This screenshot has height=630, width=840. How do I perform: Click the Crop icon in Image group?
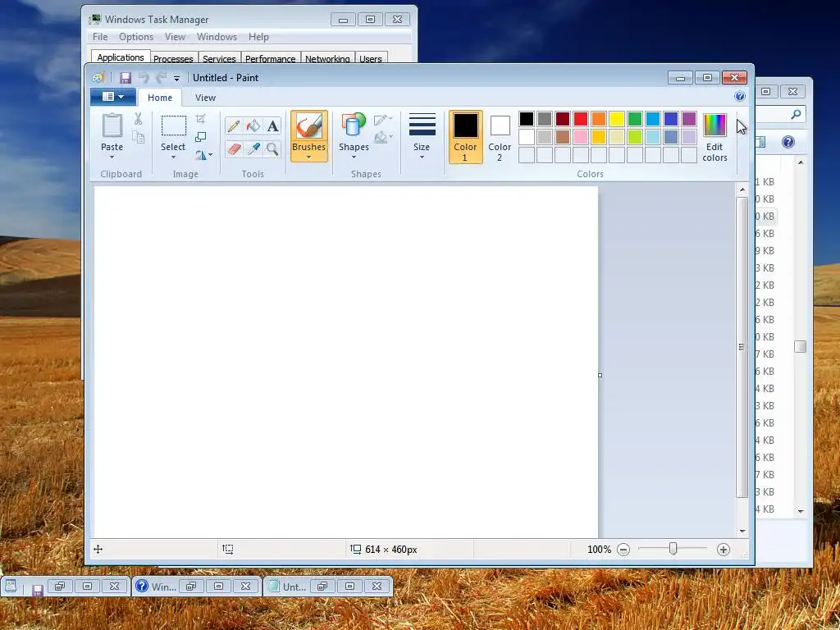click(x=200, y=119)
